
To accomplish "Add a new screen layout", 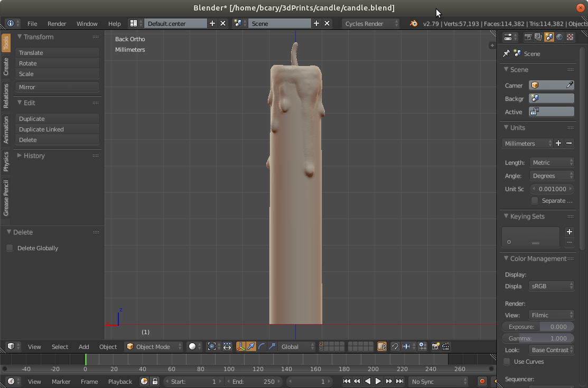I will pyautogui.click(x=212, y=23).
